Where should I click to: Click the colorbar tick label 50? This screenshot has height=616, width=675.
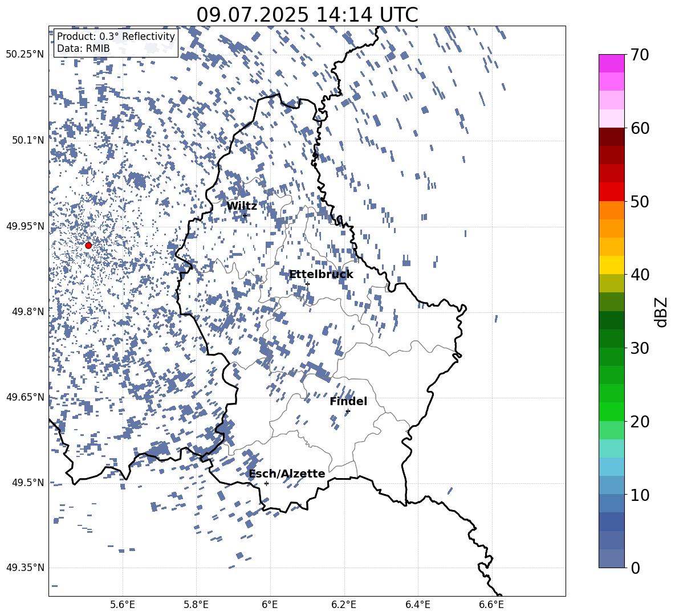click(x=640, y=202)
